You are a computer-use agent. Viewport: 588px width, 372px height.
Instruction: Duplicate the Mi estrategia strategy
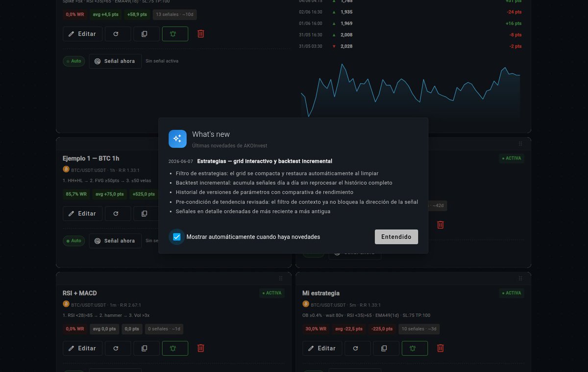386,348
